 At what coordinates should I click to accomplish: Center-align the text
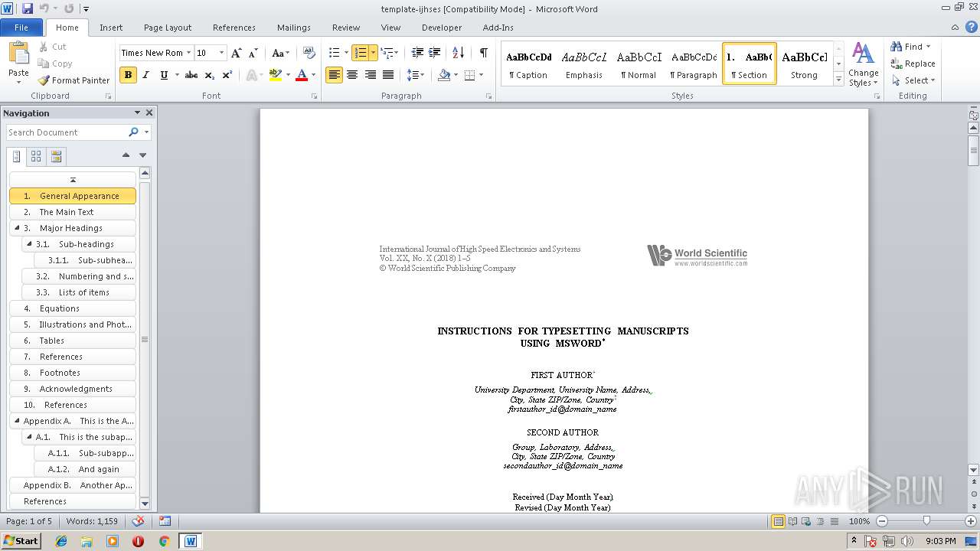352,75
